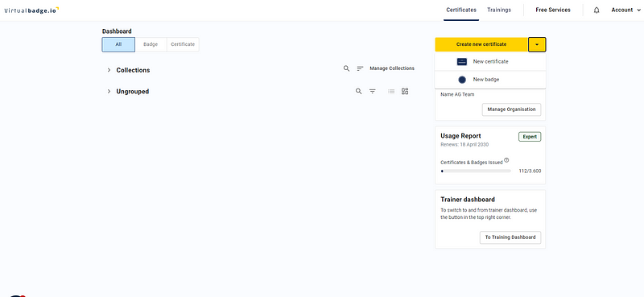Screen dimensions: 644x297
Task: Open the notifications bell icon
Action: (597, 10)
